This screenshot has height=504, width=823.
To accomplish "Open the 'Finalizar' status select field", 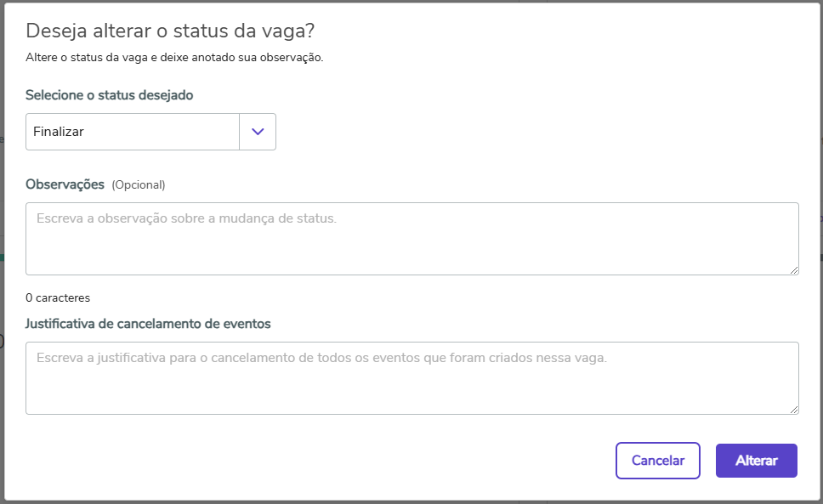I will (133, 132).
